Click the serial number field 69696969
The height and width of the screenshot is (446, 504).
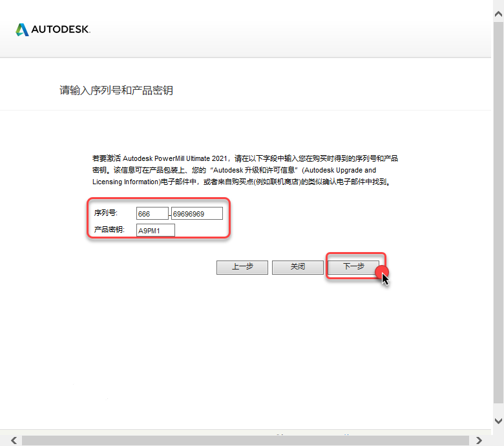tap(196, 213)
